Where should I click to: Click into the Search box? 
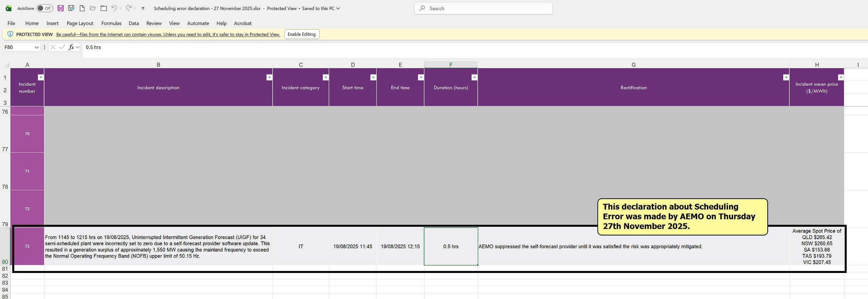[x=483, y=8]
